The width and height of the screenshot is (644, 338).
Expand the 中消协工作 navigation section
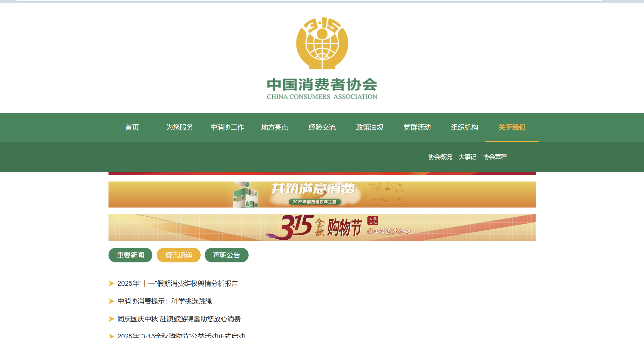(227, 127)
